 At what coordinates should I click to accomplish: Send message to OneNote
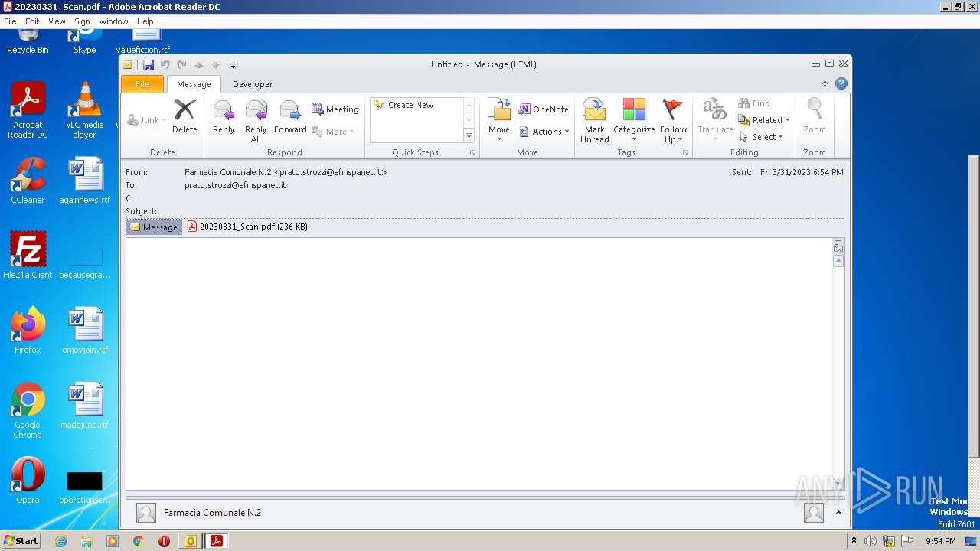click(x=544, y=109)
